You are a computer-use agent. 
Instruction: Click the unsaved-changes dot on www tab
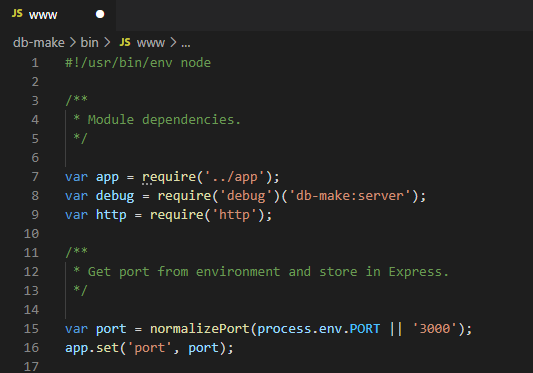pyautogui.click(x=100, y=14)
